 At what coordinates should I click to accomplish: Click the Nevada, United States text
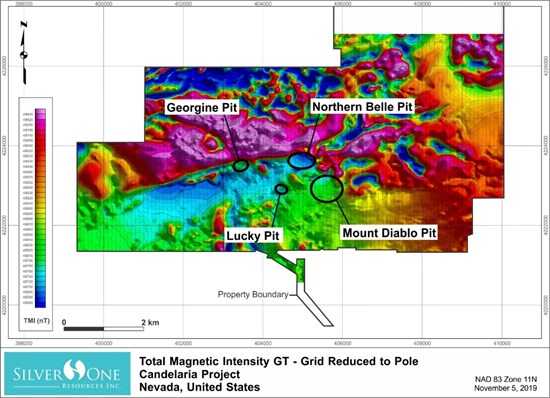200,387
